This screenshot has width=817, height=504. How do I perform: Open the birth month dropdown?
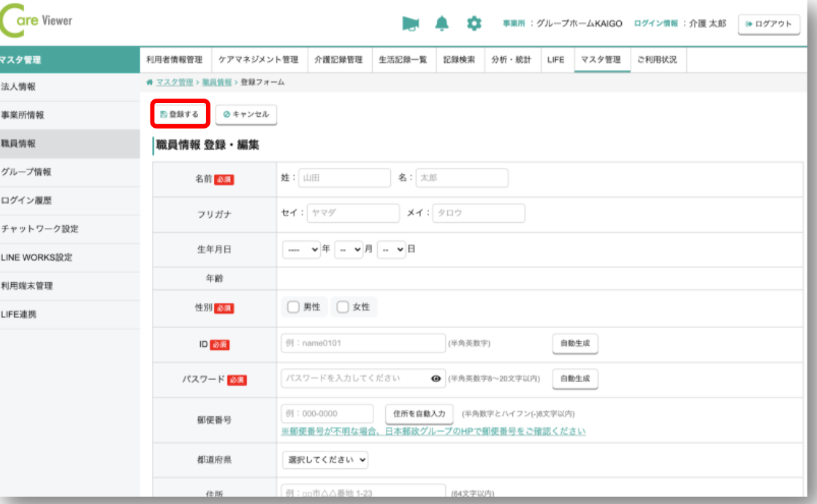(349, 249)
